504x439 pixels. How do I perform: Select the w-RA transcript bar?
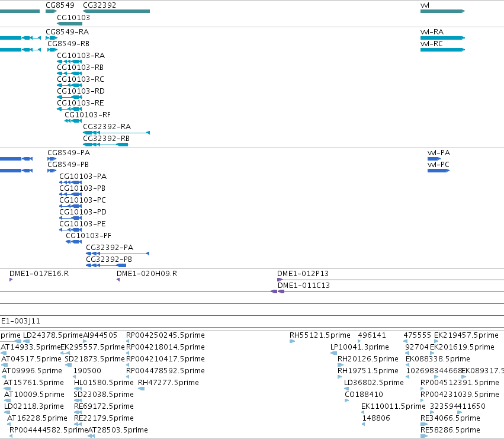pyautogui.click(x=442, y=38)
